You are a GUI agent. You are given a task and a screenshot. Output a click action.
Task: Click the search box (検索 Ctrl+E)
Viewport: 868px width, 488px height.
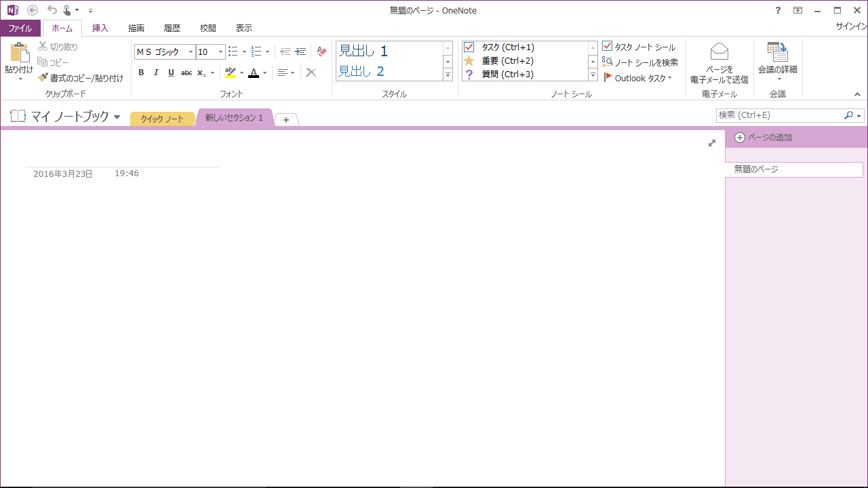780,116
